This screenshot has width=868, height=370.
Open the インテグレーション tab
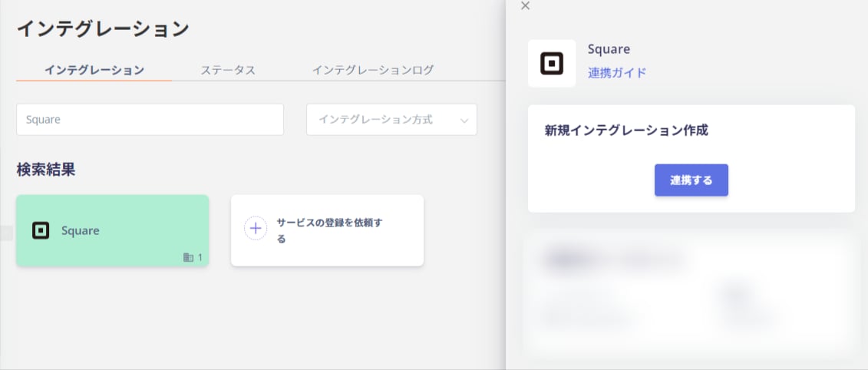click(94, 71)
